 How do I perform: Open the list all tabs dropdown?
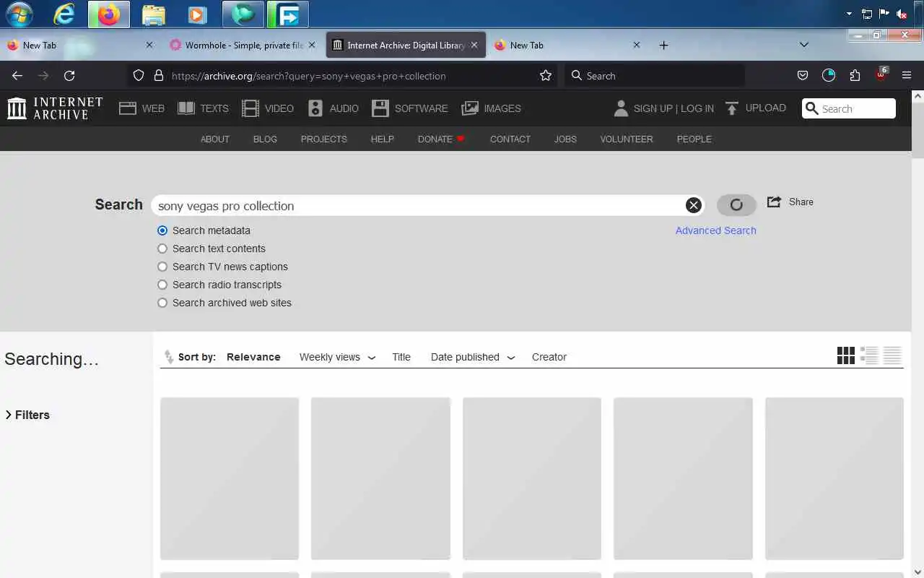tap(804, 45)
